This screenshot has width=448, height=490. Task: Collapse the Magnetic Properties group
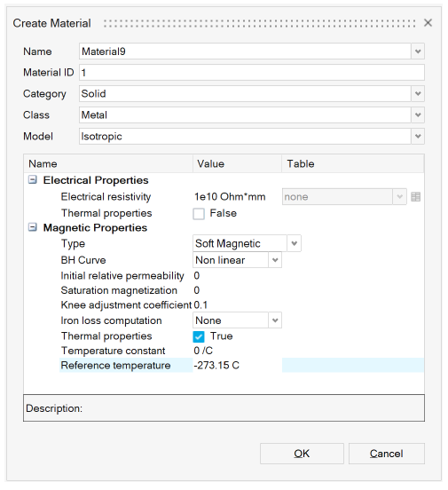click(x=33, y=227)
